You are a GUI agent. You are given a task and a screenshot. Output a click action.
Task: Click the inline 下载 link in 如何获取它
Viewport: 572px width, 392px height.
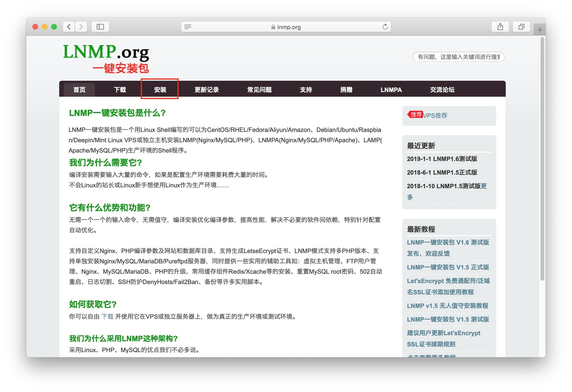click(x=107, y=316)
